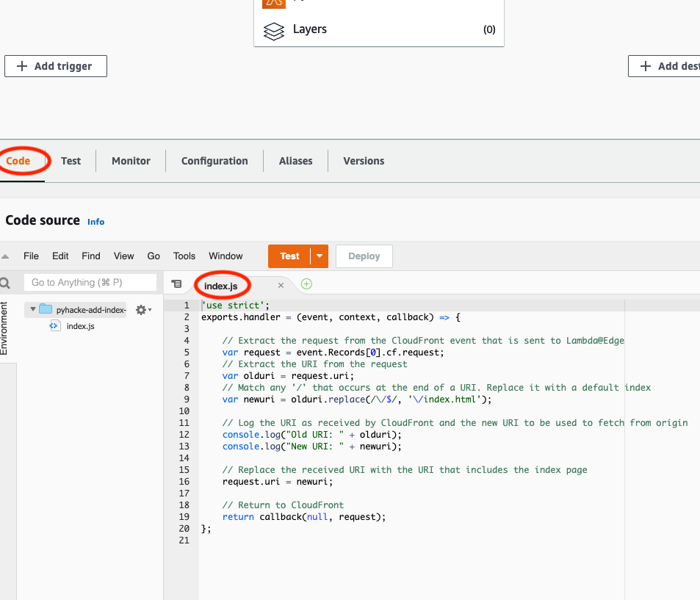
Task: Open the Tools menu
Action: tap(184, 256)
